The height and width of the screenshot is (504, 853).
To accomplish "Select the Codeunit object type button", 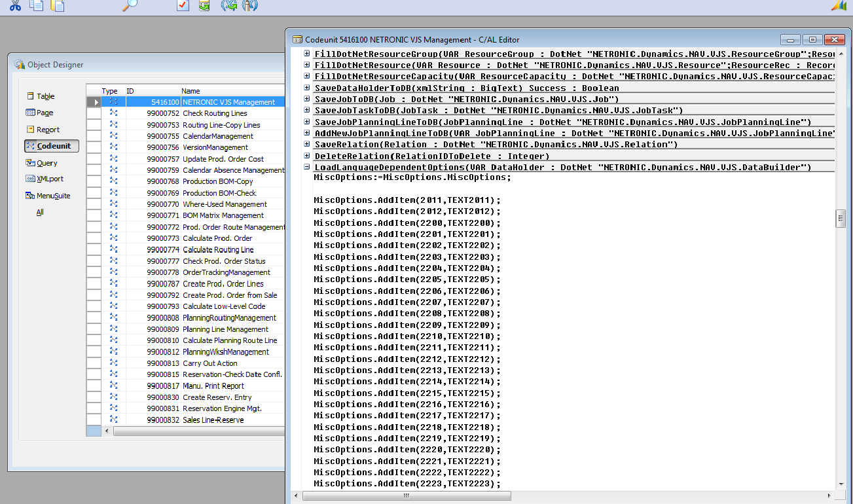I will click(52, 146).
